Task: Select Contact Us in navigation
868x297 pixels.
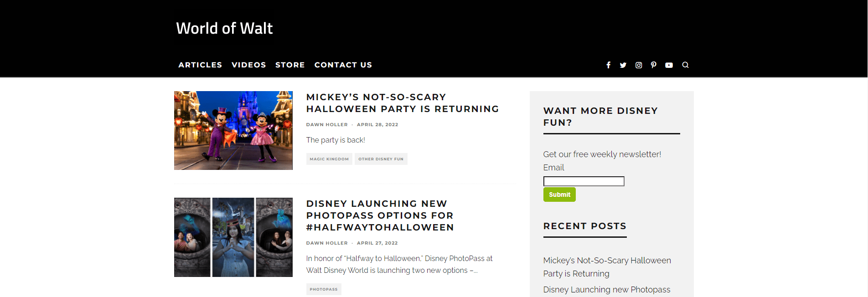Action: [343, 65]
